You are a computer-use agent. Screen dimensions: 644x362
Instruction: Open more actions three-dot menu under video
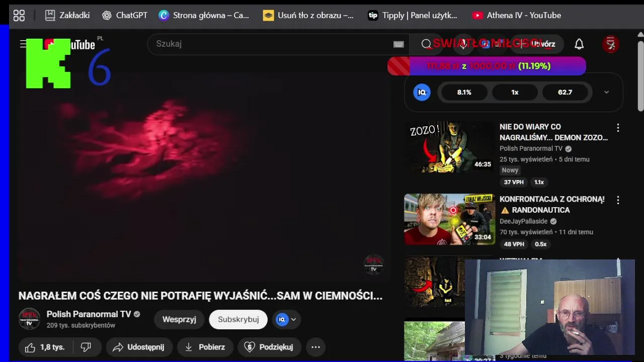[x=315, y=347]
